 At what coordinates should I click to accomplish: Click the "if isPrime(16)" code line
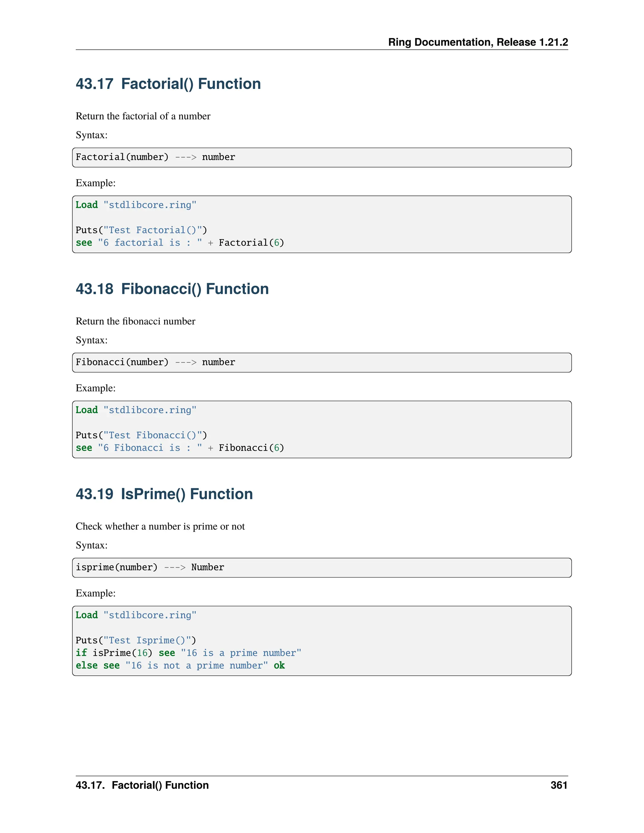click(188, 654)
